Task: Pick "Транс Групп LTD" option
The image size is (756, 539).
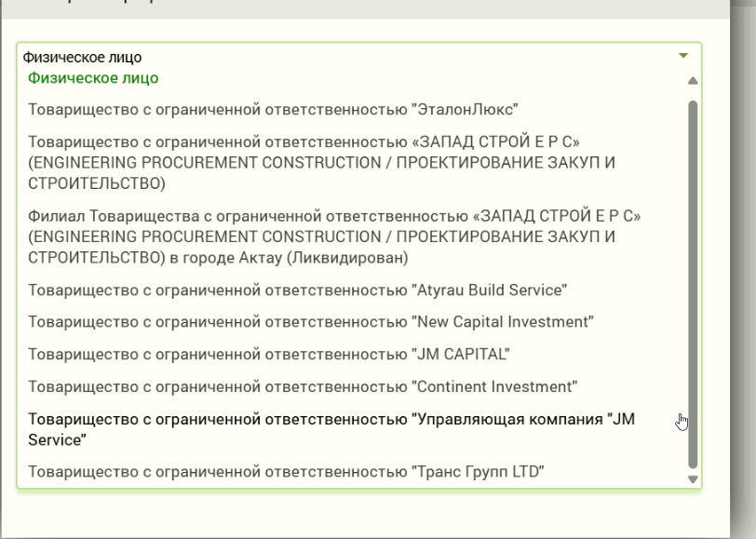Action: pos(286,471)
